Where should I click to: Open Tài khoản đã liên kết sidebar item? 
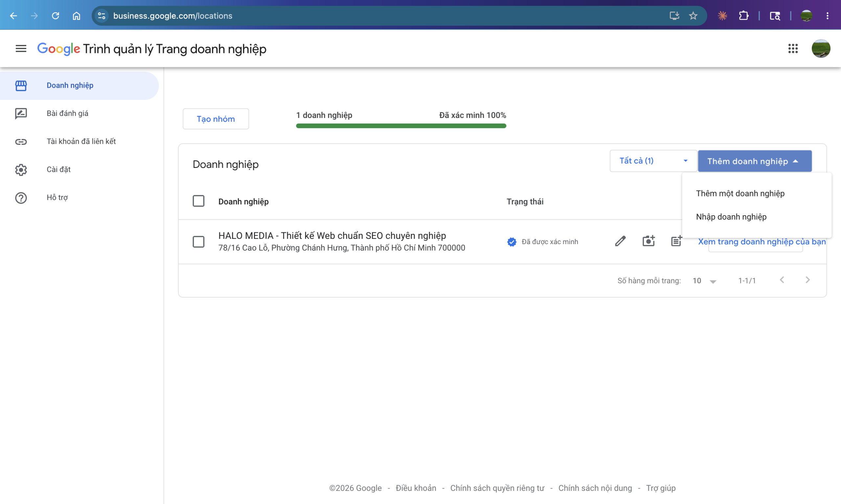[x=80, y=142]
